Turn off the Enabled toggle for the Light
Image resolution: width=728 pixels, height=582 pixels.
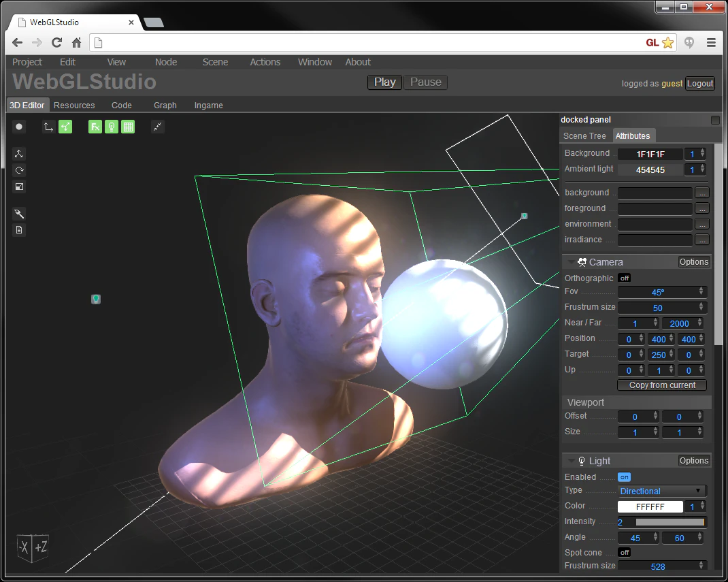[624, 476]
